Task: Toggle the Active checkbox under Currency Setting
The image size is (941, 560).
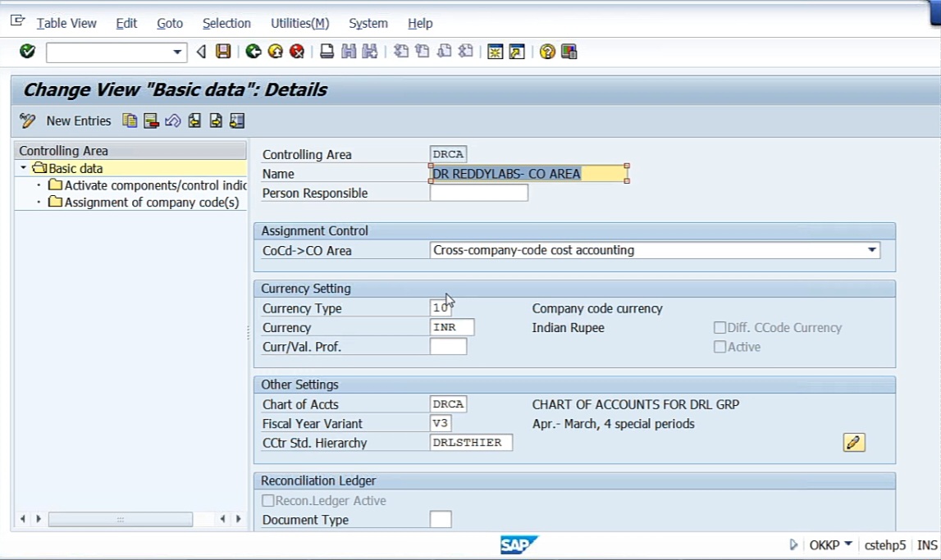Action: point(719,347)
